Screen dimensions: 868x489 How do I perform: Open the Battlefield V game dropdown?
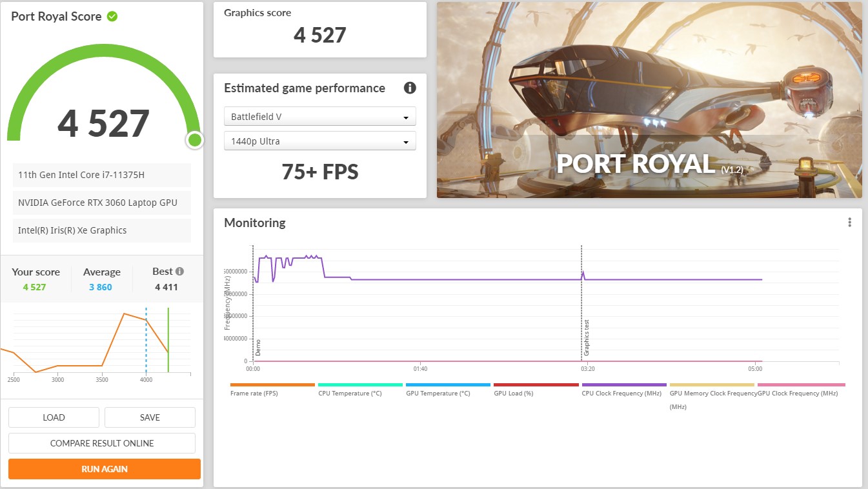point(319,117)
